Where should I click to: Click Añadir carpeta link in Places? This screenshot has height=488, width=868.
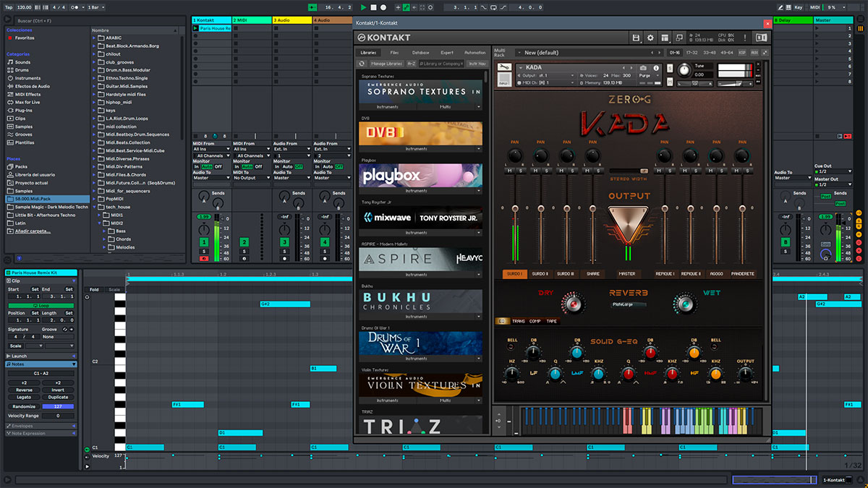[33, 231]
